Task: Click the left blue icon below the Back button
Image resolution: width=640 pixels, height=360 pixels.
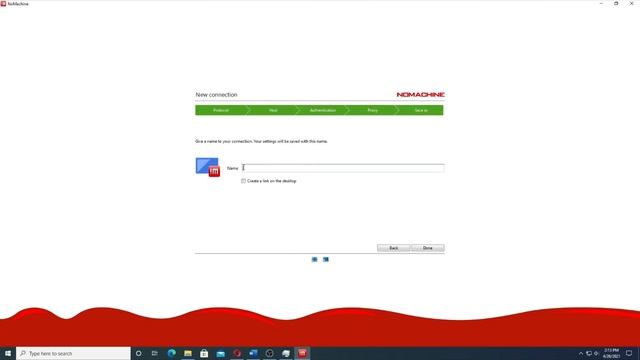Action: (x=314, y=259)
